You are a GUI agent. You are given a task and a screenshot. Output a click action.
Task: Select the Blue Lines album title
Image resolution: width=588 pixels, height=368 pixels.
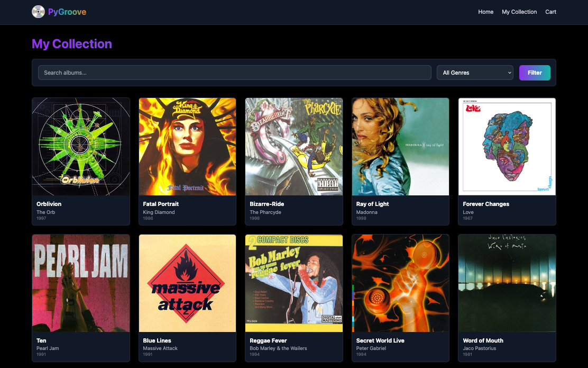point(157,340)
